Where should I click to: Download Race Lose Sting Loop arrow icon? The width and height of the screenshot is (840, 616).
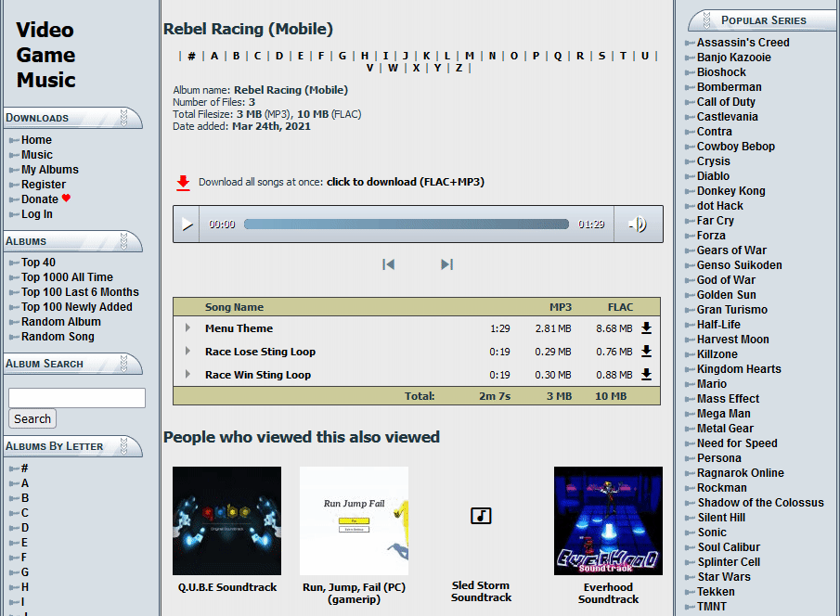click(647, 352)
